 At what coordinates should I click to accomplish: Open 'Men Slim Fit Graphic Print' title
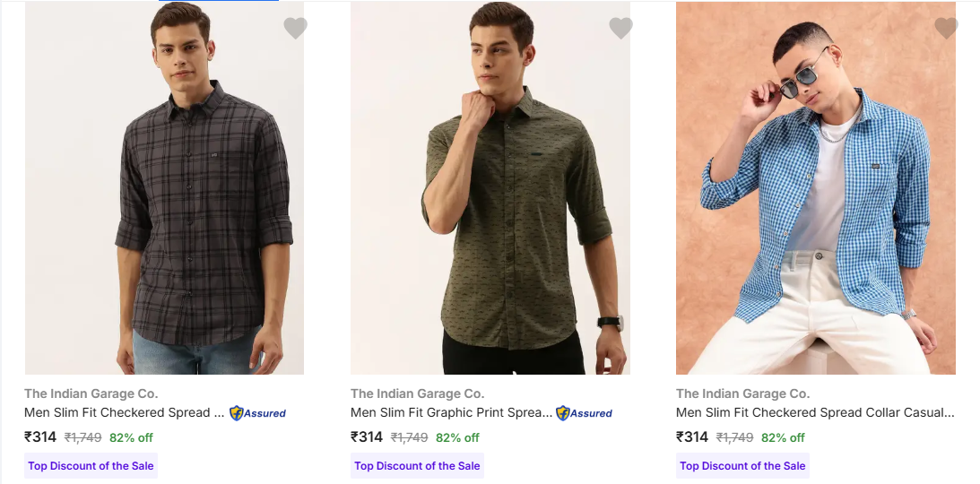[x=451, y=413]
